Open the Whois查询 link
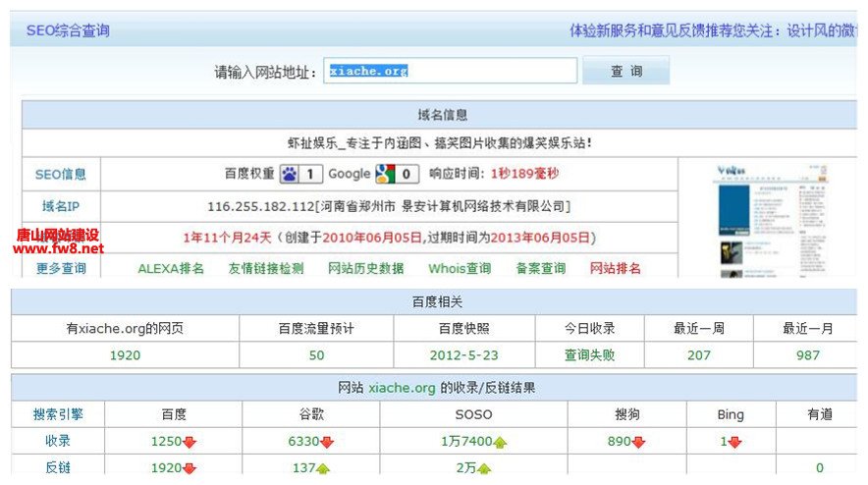The width and height of the screenshot is (868, 485). (460, 268)
